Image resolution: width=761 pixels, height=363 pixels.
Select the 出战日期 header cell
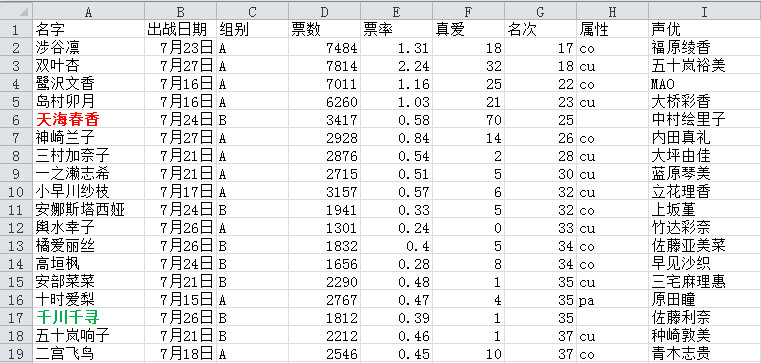coord(181,30)
